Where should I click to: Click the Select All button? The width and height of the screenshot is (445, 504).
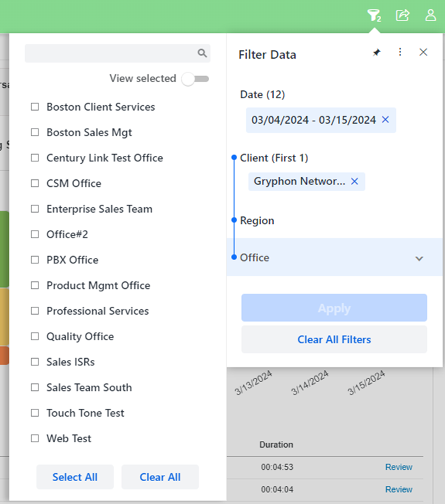pos(75,477)
